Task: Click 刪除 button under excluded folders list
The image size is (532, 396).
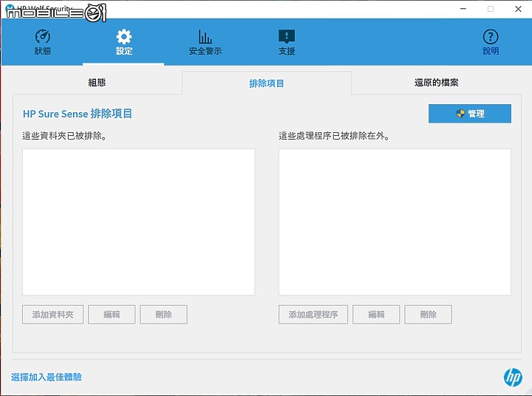Action: pyautogui.click(x=163, y=315)
